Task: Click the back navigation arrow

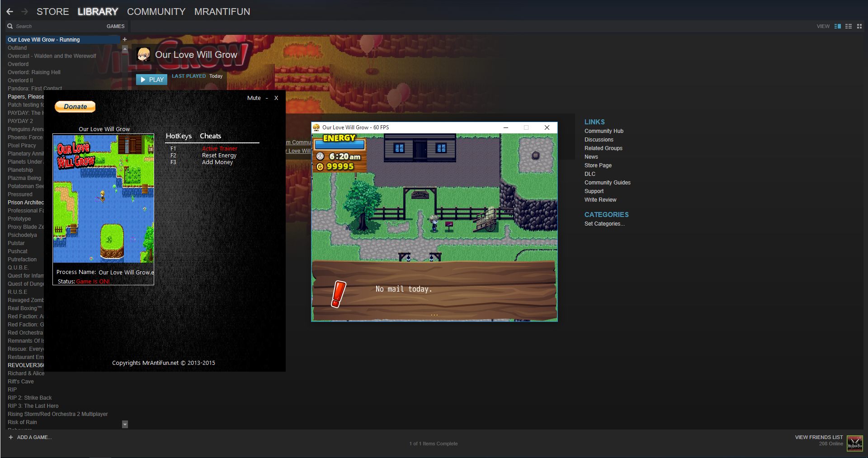Action: (9, 12)
